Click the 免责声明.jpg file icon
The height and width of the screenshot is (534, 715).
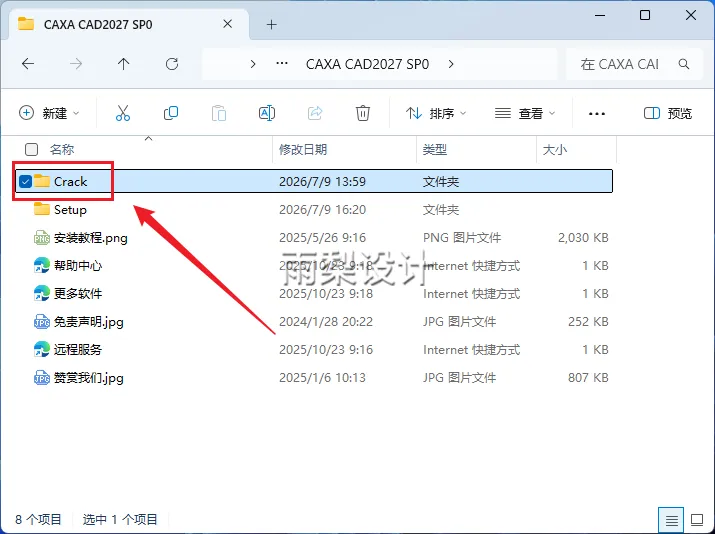click(41, 321)
